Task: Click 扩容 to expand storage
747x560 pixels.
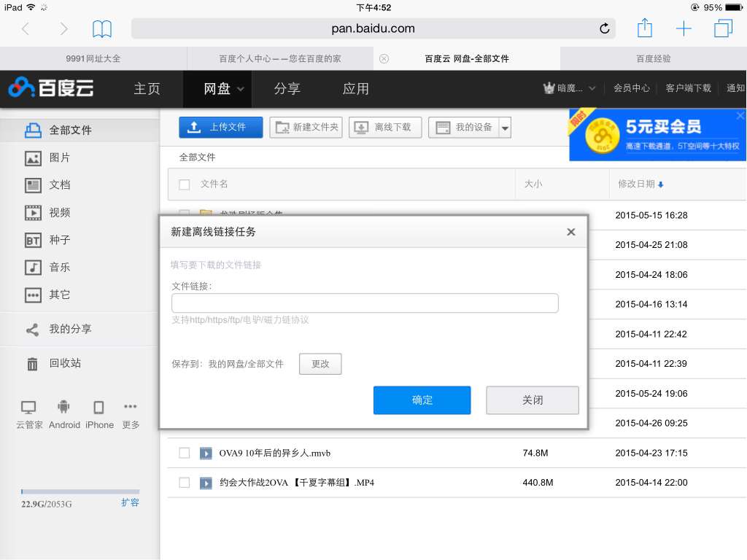Action: pyautogui.click(x=130, y=502)
